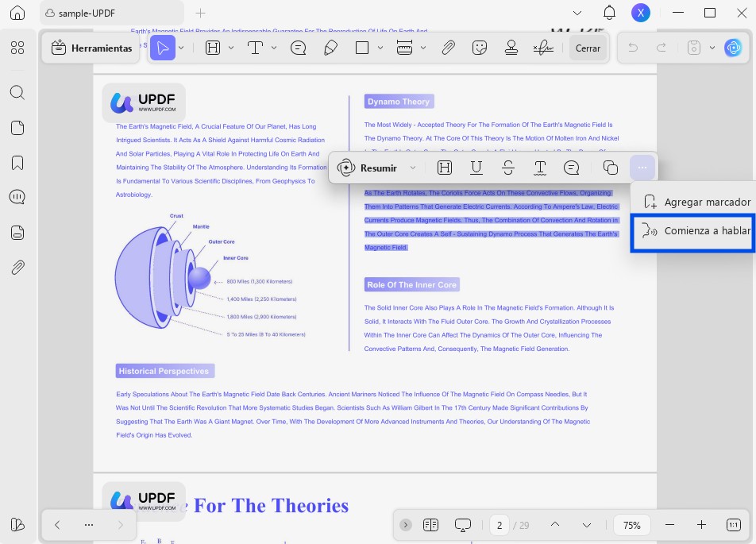Apply strikethrough to the selected text
The height and width of the screenshot is (544, 756).
(508, 168)
